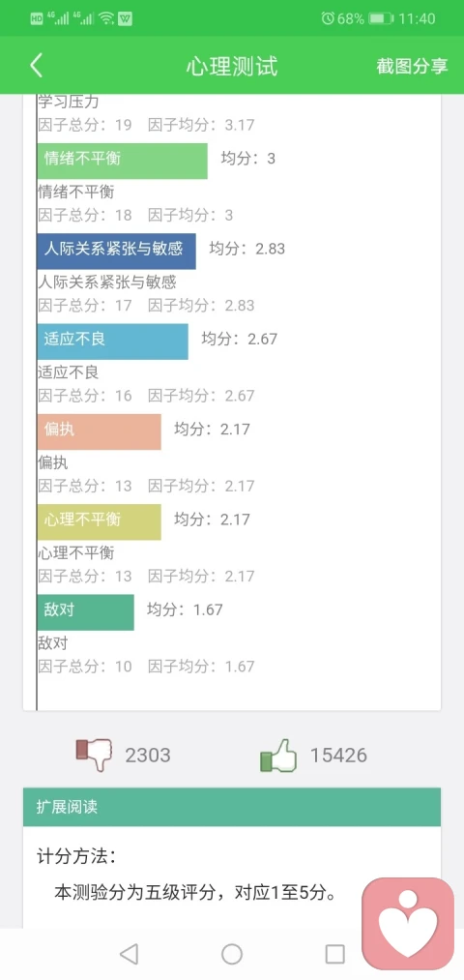The width and height of the screenshot is (464, 980).
Task: Tap Android recent apps square button
Action: 334,954
